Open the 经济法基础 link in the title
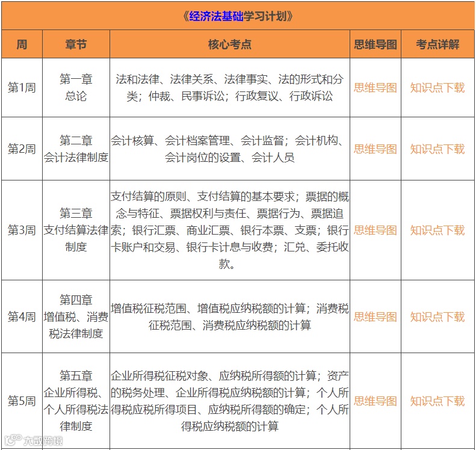Viewport: 476px width, 450px height. (x=216, y=16)
